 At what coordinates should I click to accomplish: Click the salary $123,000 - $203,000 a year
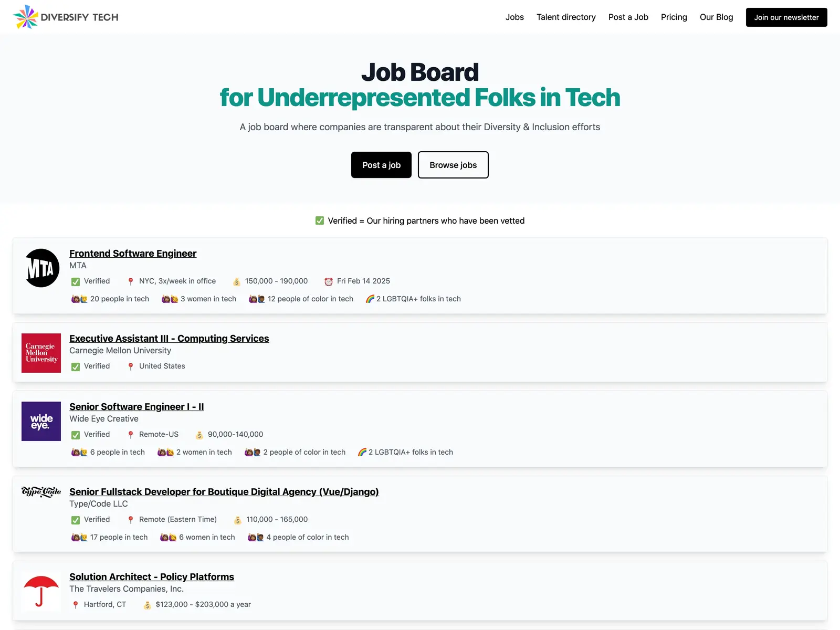pos(203,605)
